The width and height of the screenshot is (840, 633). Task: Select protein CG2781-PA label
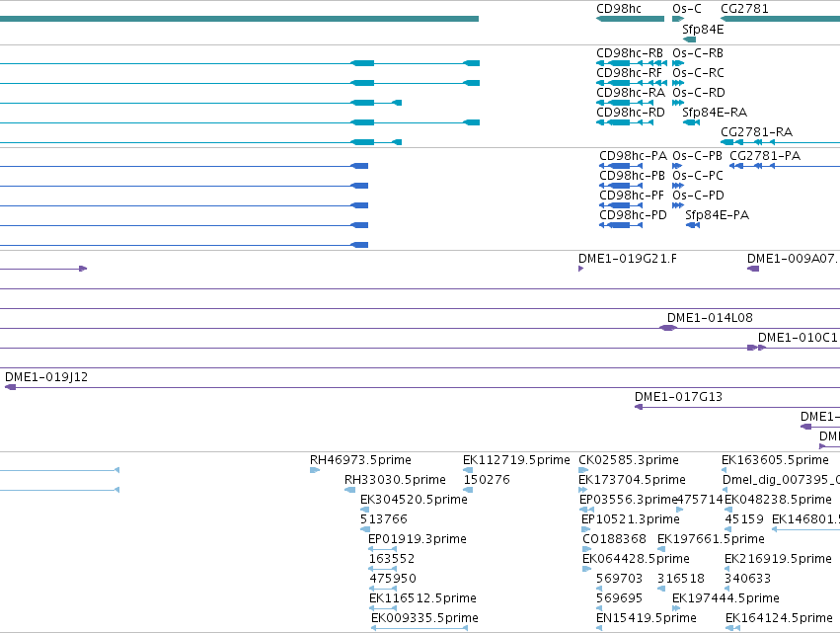765,156
